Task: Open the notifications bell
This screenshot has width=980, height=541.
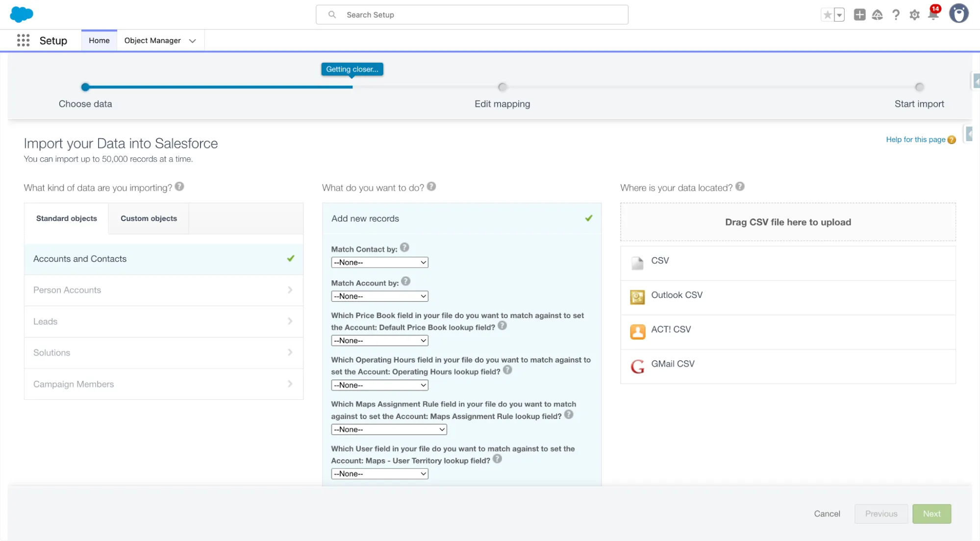Action: (x=933, y=15)
